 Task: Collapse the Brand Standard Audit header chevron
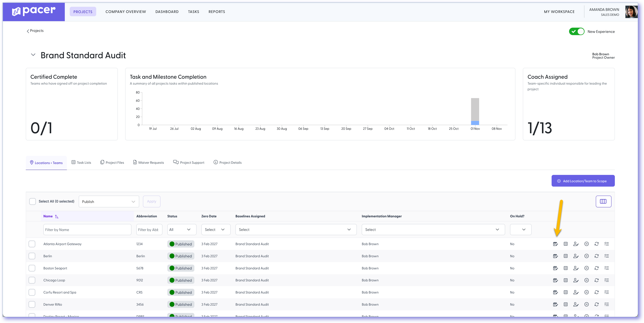pos(33,55)
